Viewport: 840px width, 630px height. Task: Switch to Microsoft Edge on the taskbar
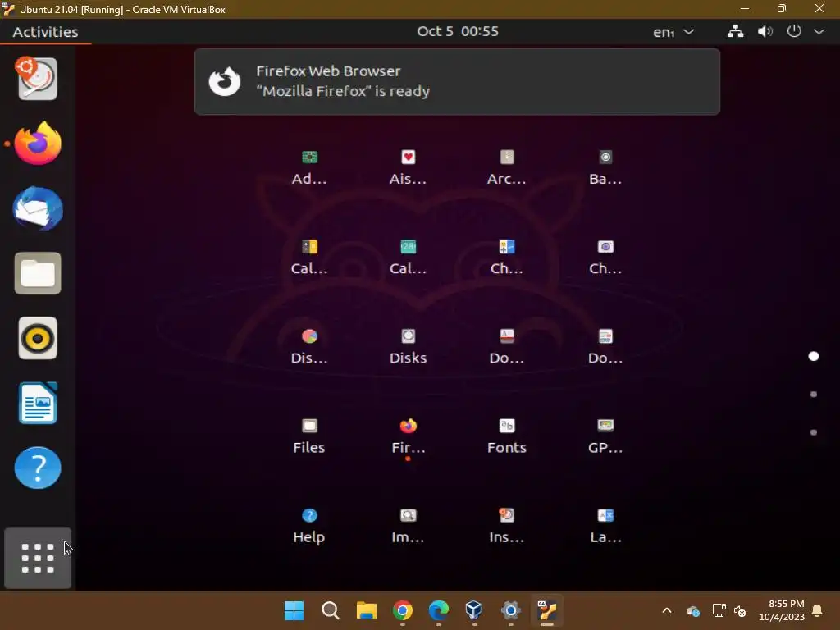click(x=439, y=610)
